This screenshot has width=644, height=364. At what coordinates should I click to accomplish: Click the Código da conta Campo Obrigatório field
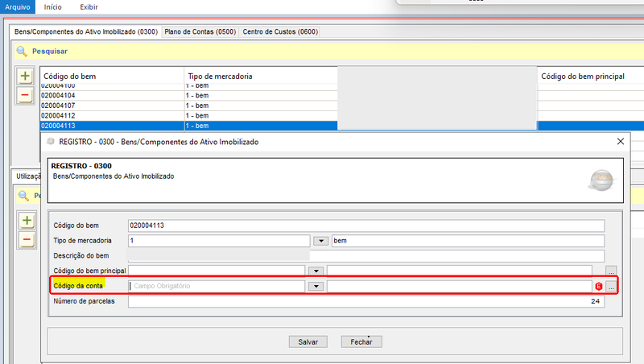coord(217,286)
